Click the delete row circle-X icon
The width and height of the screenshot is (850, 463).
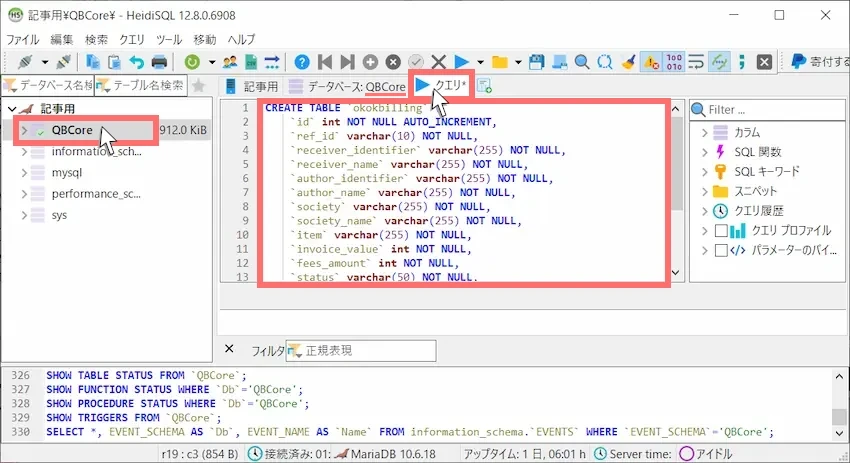393,62
